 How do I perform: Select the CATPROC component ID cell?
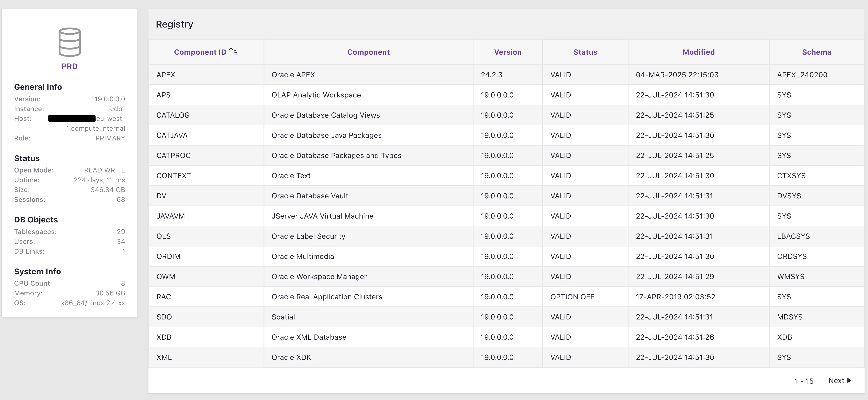pos(206,156)
